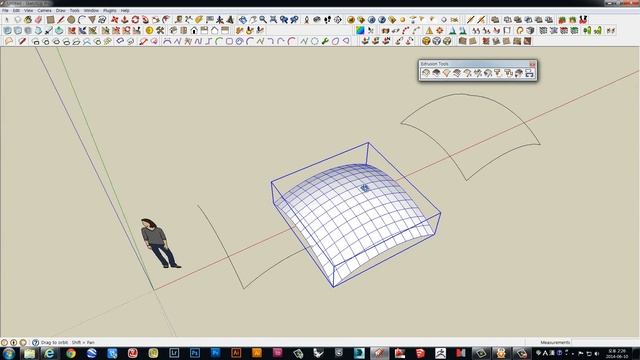Pick the pink Eraser tool
640x360 pixels.
pyautogui.click(x=38, y=20)
